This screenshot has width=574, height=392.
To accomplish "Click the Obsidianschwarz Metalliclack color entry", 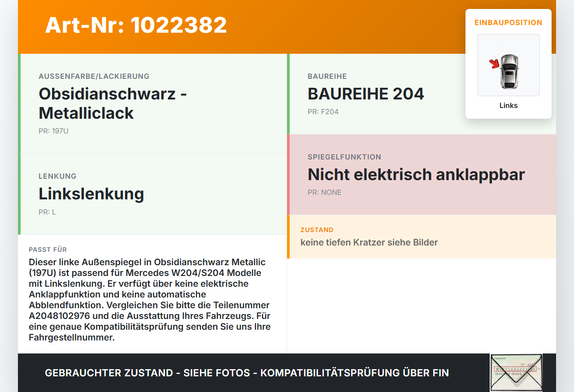I will tap(113, 103).
